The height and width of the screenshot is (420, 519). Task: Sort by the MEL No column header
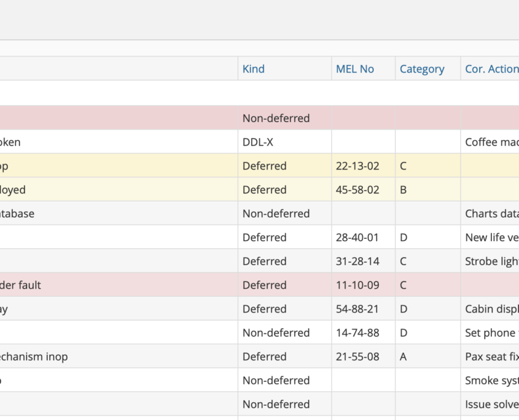pyautogui.click(x=354, y=69)
